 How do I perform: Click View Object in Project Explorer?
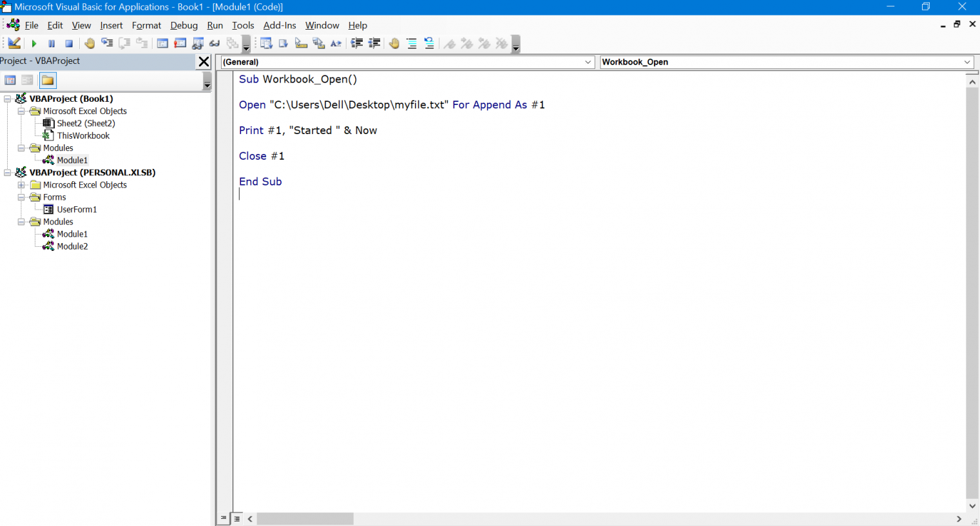click(27, 80)
